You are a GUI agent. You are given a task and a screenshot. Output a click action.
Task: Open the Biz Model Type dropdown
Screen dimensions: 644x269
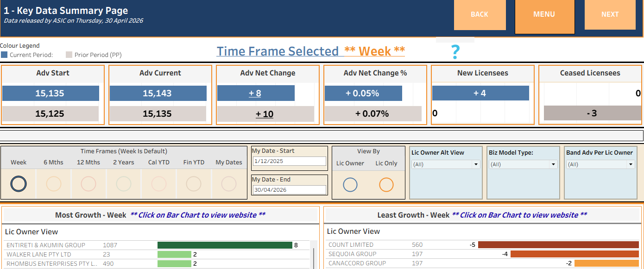pyautogui.click(x=523, y=164)
